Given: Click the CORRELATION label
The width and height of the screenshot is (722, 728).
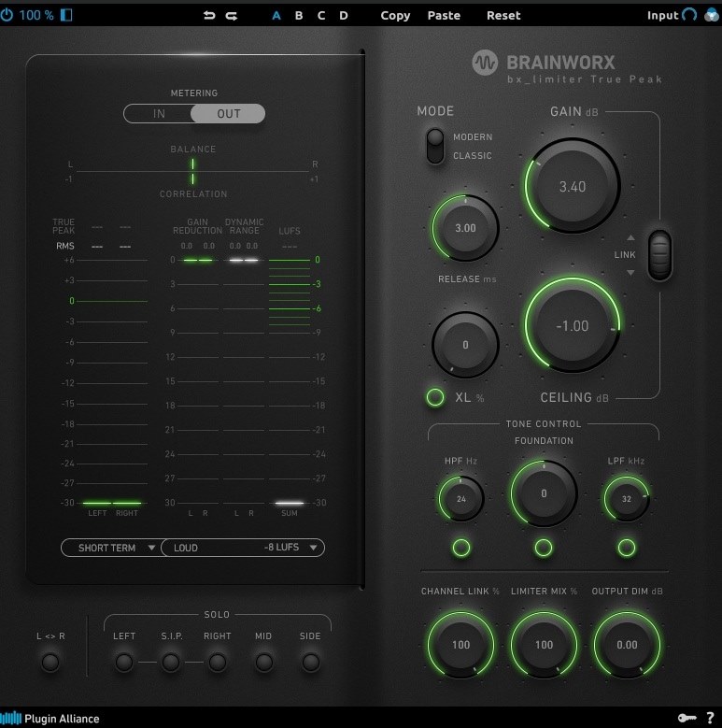Looking at the screenshot, I should (193, 194).
